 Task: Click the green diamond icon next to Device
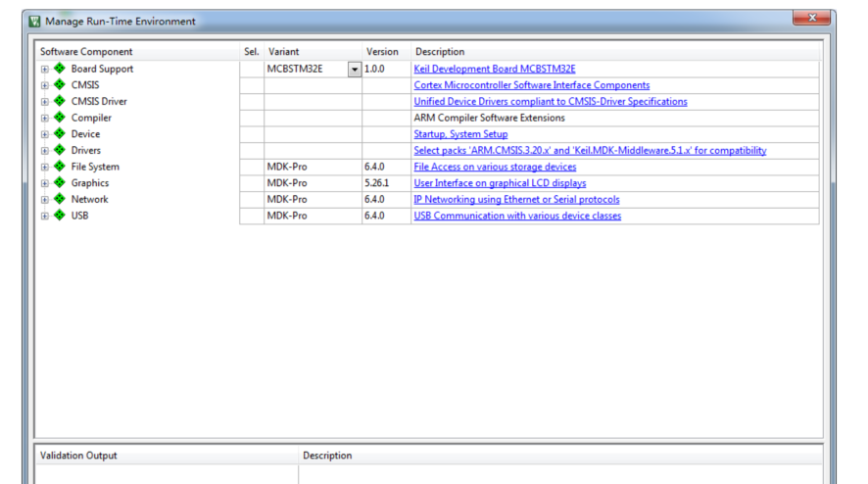pos(59,134)
